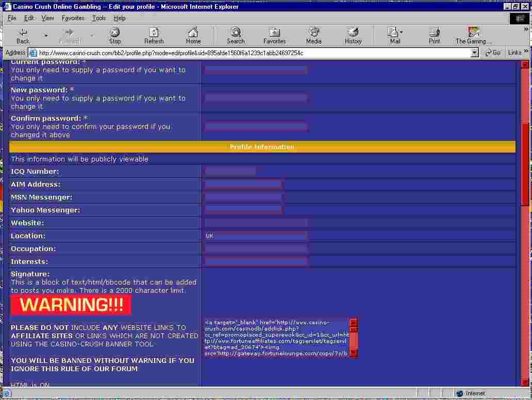The width and height of the screenshot is (532, 400).
Task: Refresh the current page
Action: point(154,33)
